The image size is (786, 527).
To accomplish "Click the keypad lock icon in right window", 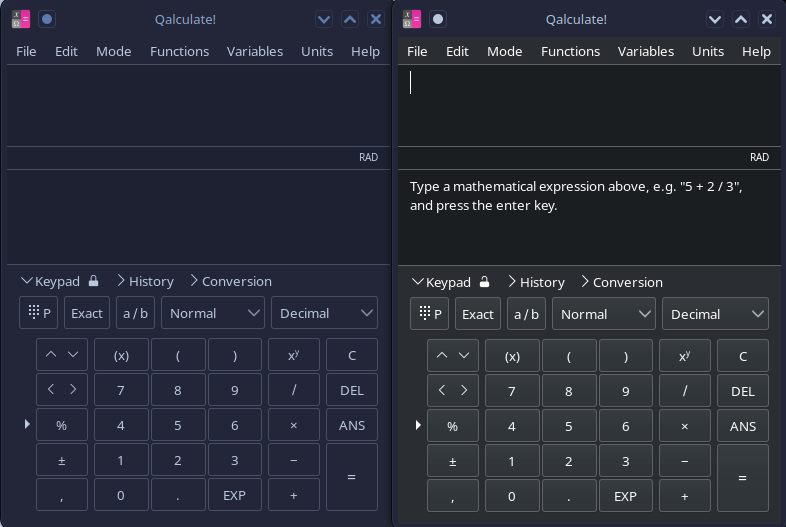I will [484, 282].
